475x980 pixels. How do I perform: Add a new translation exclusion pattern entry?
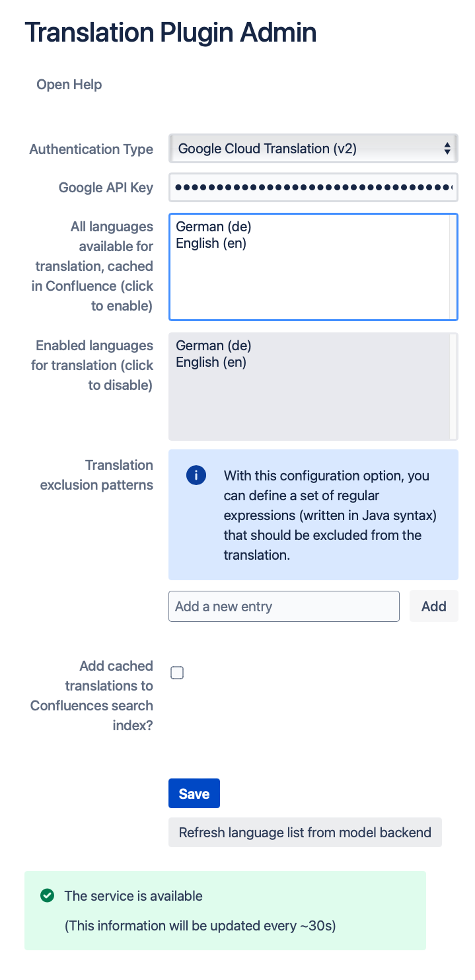coord(433,606)
